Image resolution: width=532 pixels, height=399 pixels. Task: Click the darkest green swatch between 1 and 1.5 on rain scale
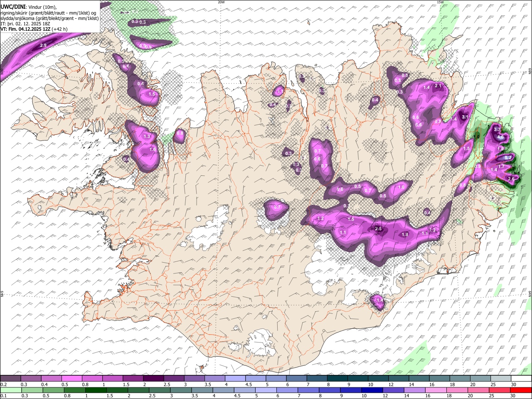(96, 390)
